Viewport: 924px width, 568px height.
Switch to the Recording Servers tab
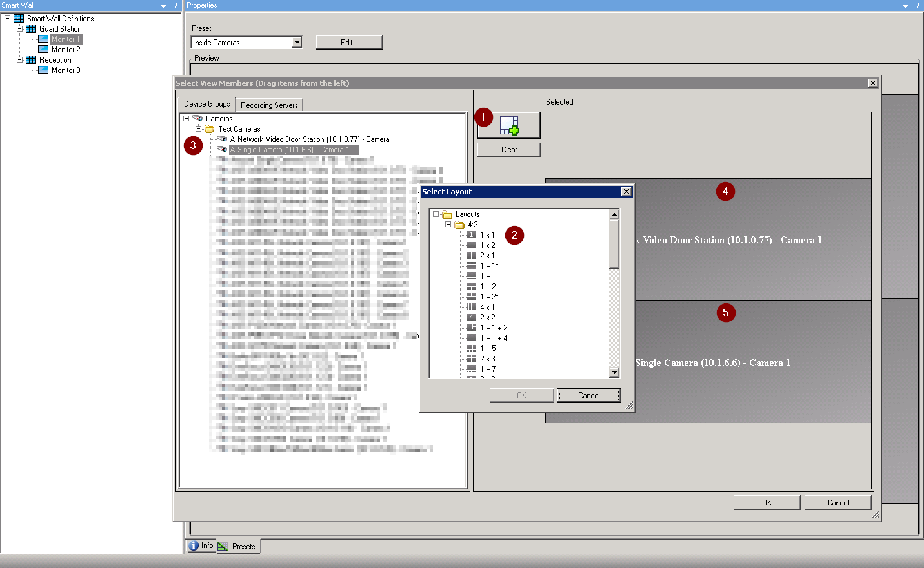tap(270, 104)
